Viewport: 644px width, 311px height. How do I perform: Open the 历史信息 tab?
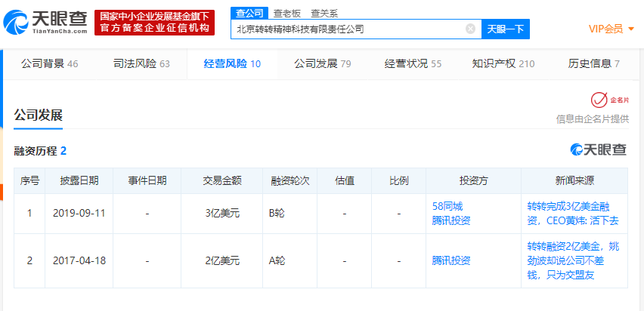[593, 63]
